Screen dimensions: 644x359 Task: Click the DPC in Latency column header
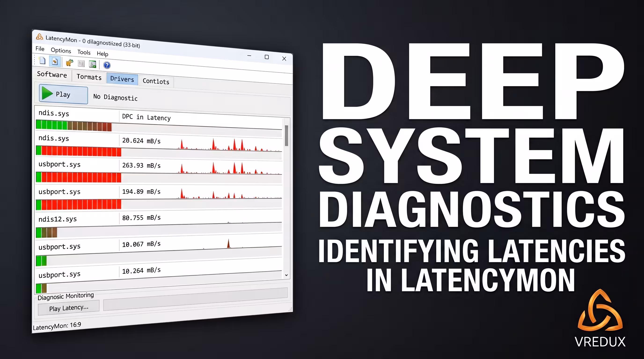pos(146,117)
